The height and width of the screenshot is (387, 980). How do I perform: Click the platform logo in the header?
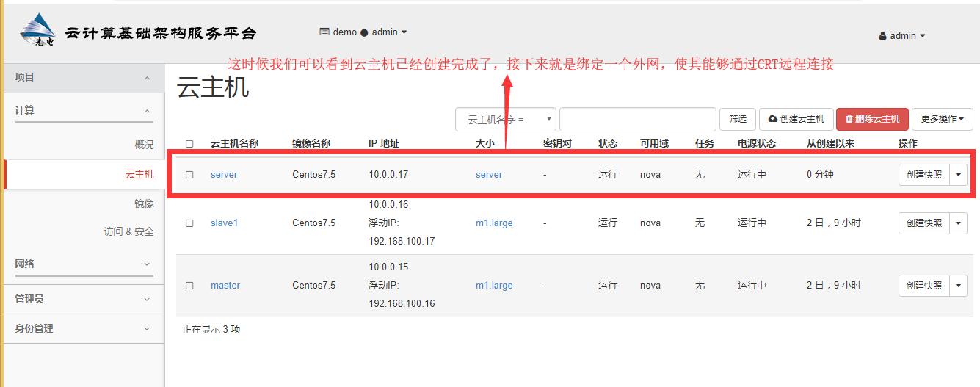38,32
